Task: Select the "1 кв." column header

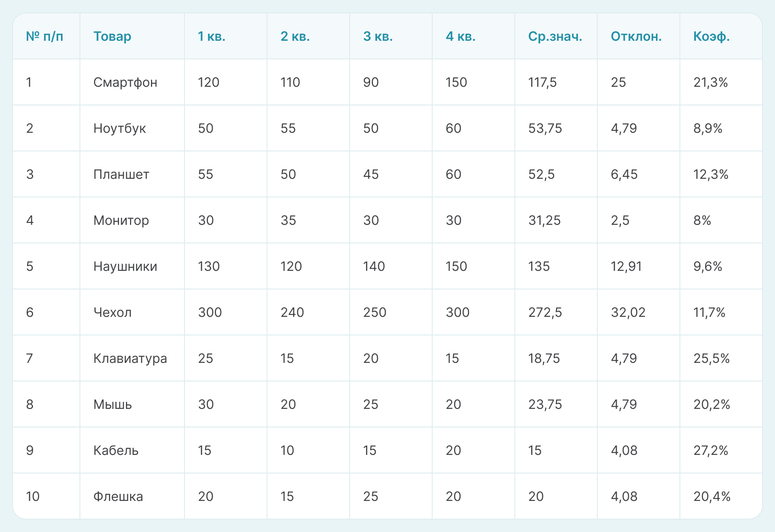Action: (x=212, y=36)
